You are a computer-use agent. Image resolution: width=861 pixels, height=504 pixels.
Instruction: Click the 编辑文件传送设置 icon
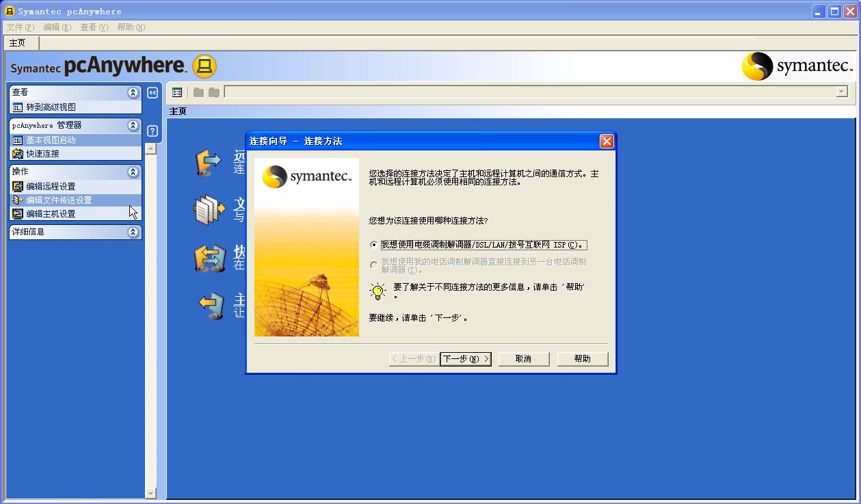(x=18, y=200)
